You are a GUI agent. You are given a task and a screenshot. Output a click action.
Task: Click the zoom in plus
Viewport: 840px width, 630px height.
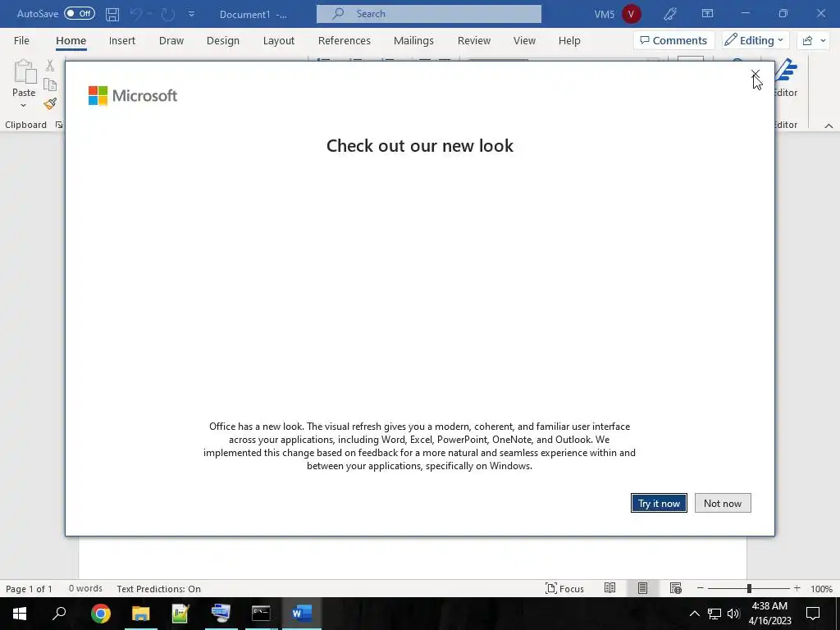point(797,588)
